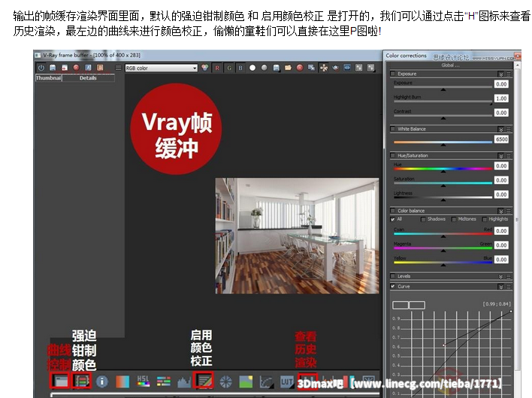The image size is (532, 398).
Task: Click the blue region render icon
Action: click(347, 68)
